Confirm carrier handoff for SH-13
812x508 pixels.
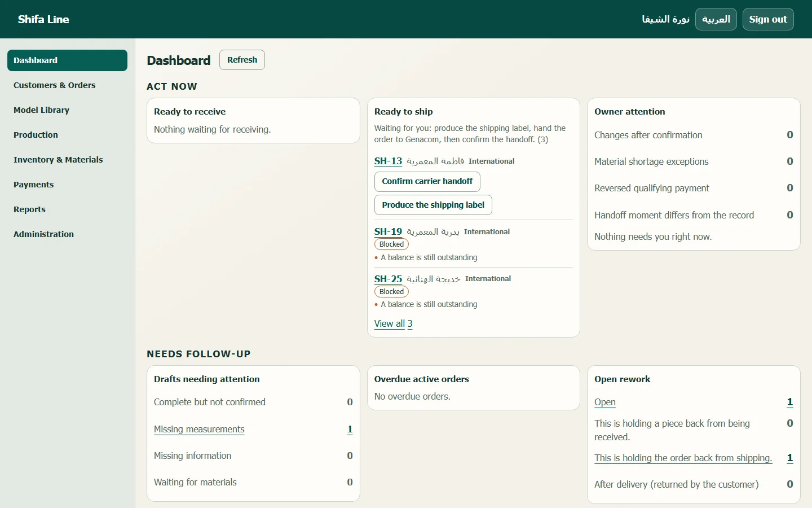point(427,181)
